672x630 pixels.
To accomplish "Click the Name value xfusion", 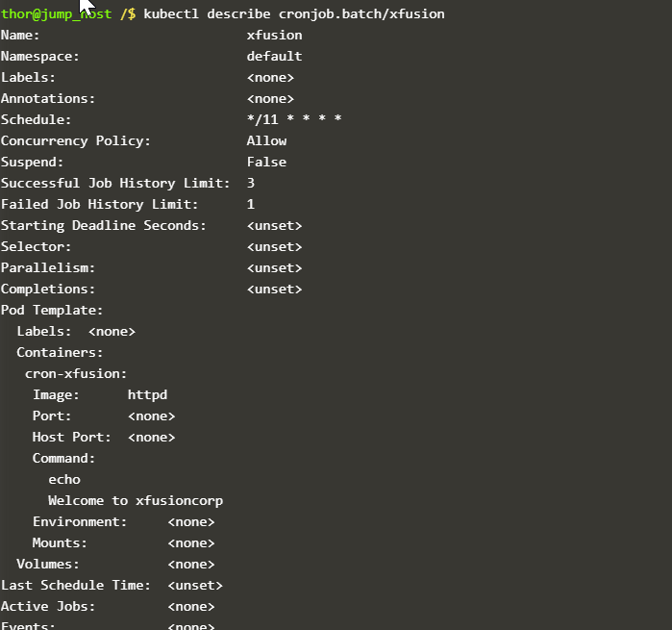I will [274, 36].
